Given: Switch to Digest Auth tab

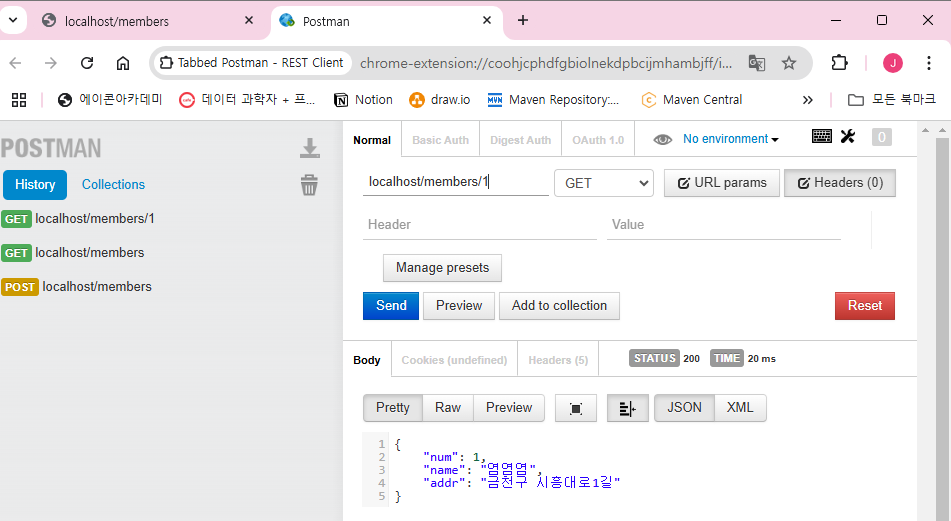Looking at the screenshot, I should click(520, 140).
